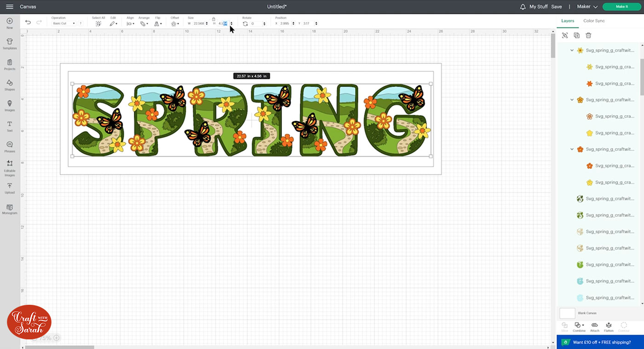Viewport: 644px width, 349px height.
Task: Collapse the orange-yellow flower group
Action: tap(572, 100)
